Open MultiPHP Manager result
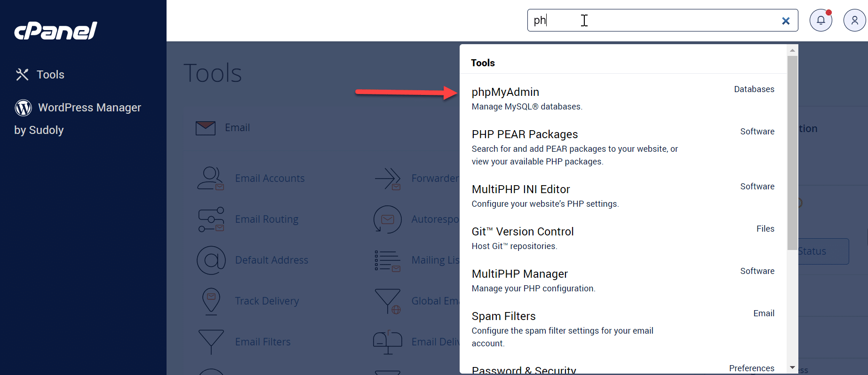Viewport: 868px width, 375px height. click(520, 274)
